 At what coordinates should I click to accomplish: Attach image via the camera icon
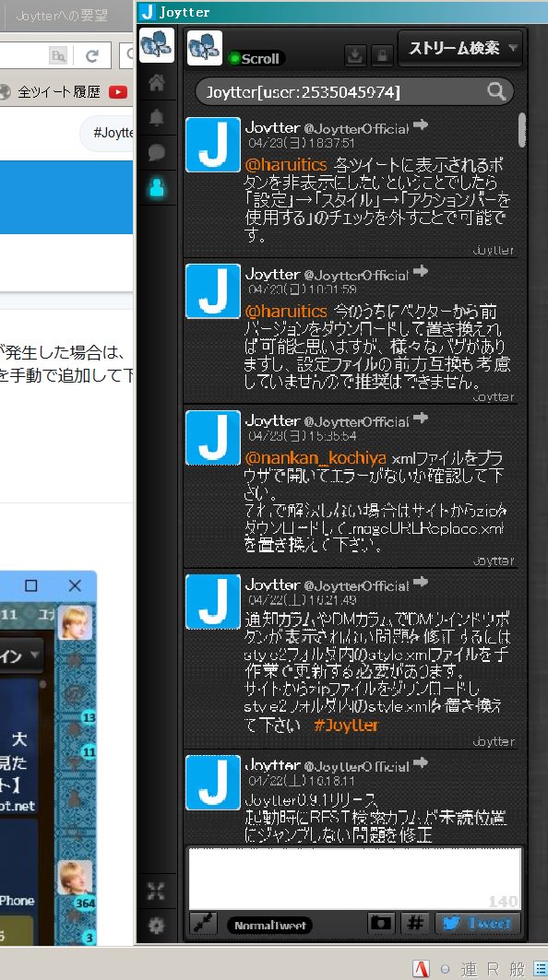(x=381, y=923)
